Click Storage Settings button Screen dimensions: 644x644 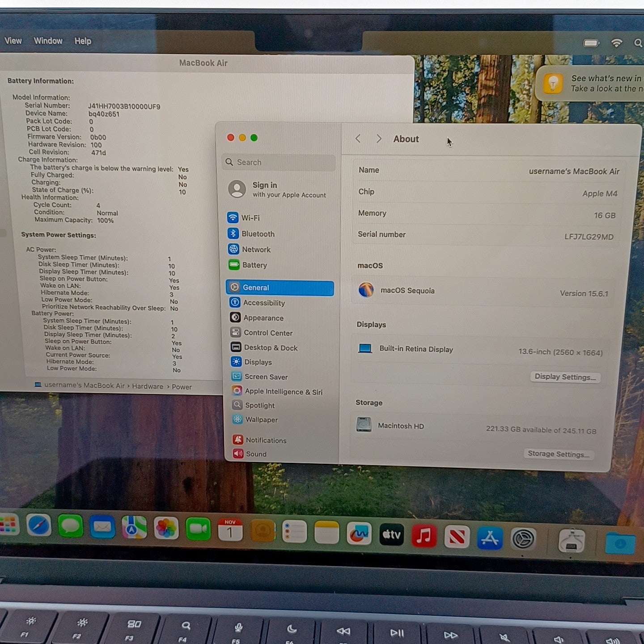pyautogui.click(x=558, y=454)
